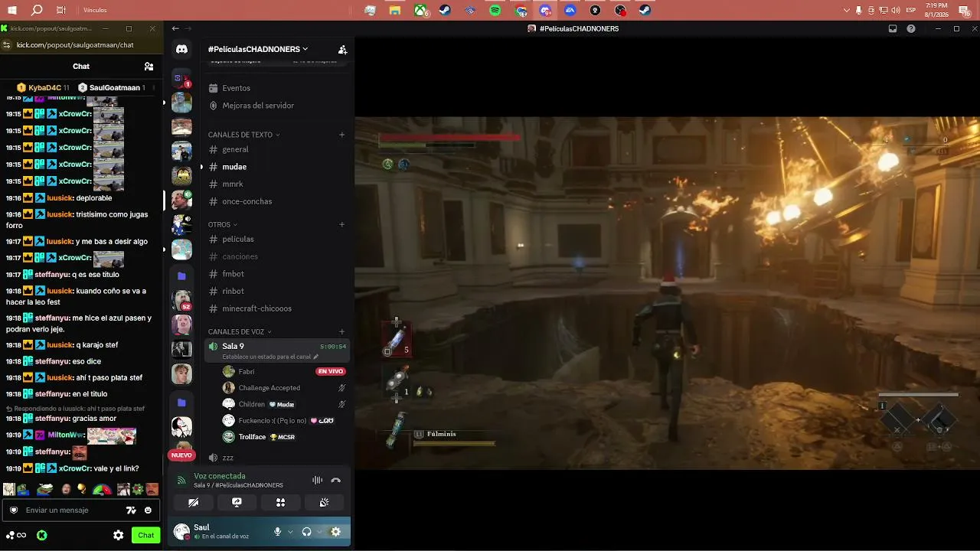Click the green Kick logo icon
The image size is (980, 551).
coord(42,536)
